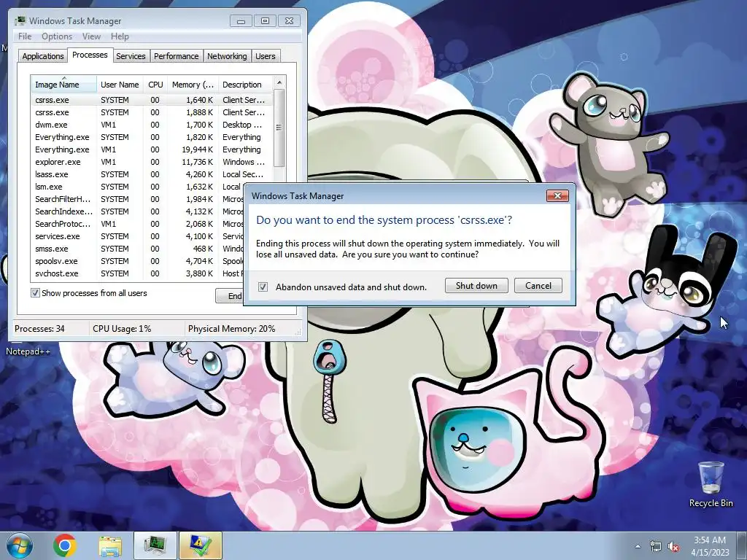The image size is (747, 560).
Task: Select Everything.exe row using 1,820 K
Action: click(152, 137)
